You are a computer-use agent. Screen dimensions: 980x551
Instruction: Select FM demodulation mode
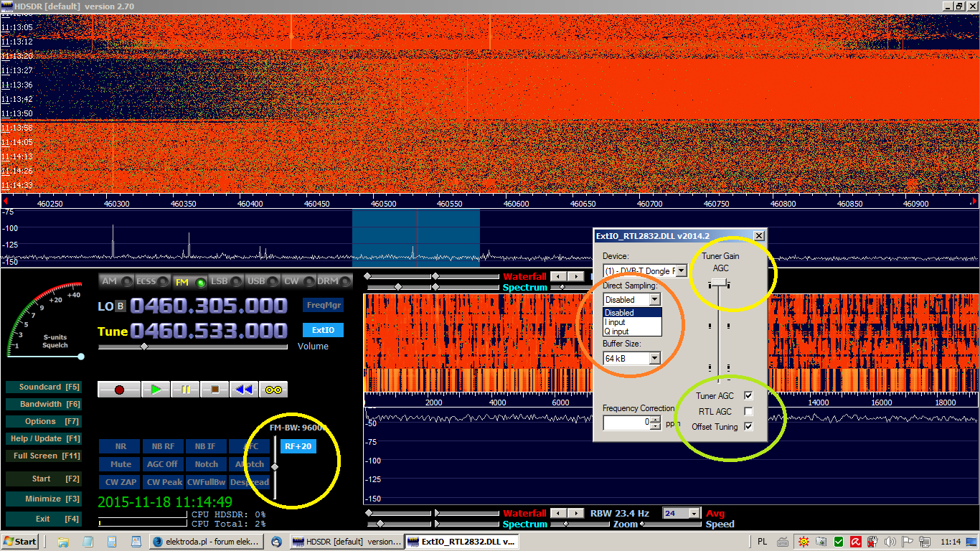tap(189, 281)
